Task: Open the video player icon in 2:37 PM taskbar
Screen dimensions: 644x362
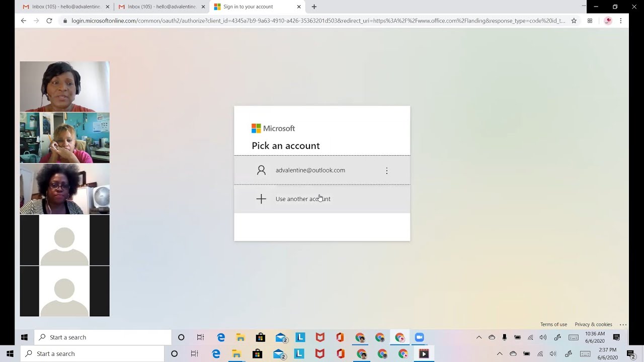Action: pyautogui.click(x=424, y=354)
